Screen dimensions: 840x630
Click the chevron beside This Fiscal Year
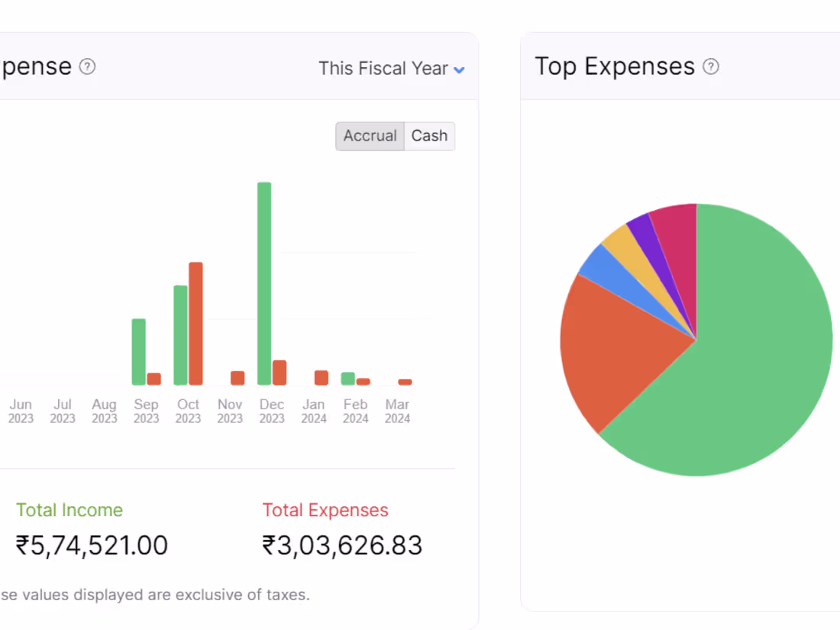pyautogui.click(x=459, y=69)
